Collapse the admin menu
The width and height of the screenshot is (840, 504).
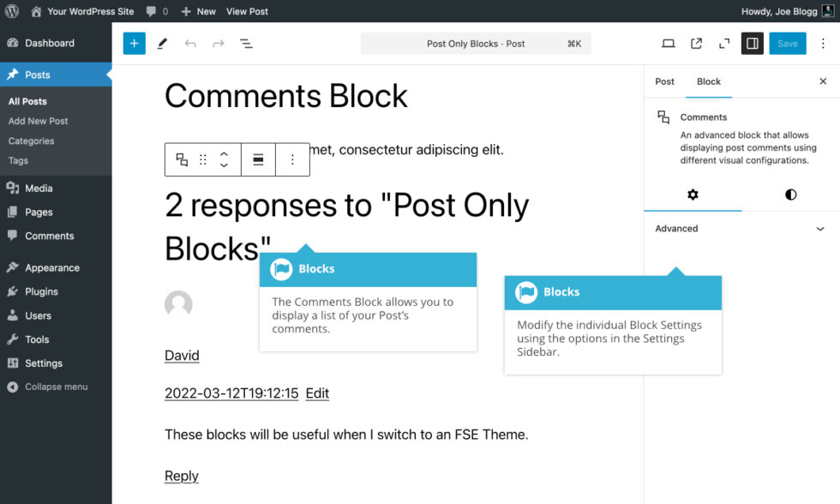56,387
